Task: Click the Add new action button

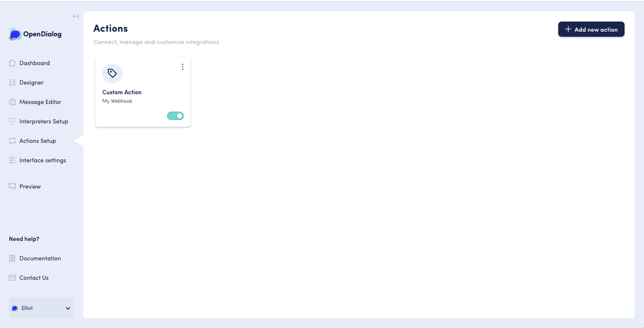Action: pos(591,29)
